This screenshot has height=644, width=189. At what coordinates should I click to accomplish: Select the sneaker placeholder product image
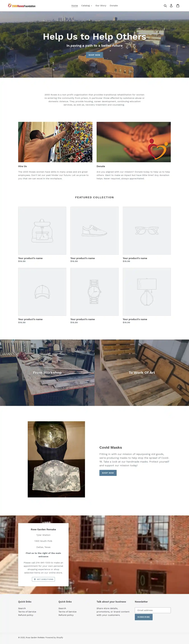(94, 231)
